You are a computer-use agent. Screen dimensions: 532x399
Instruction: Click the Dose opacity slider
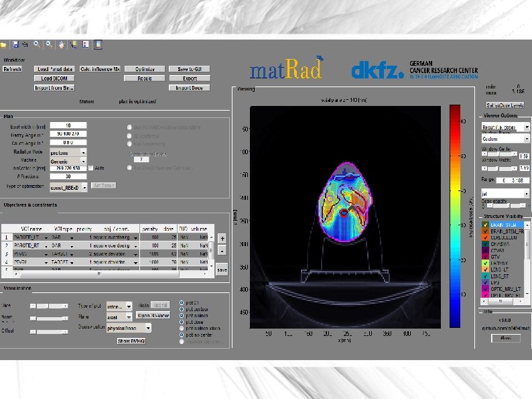click(506, 205)
